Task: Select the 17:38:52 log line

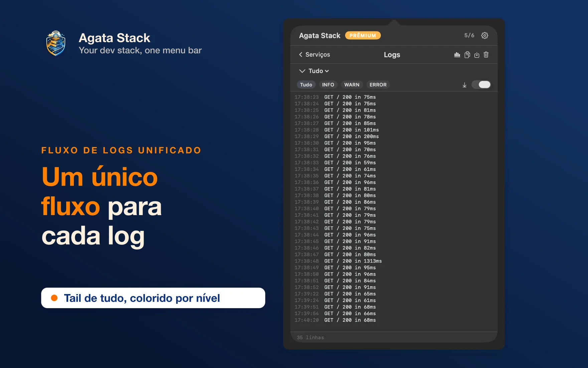Action: click(x=335, y=287)
